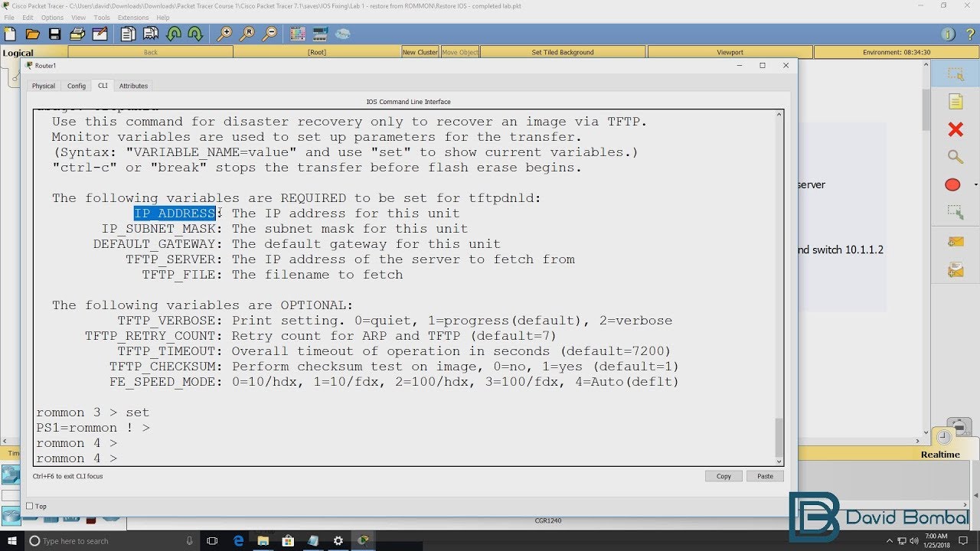
Task: Open the custom devices dialog icon
Action: (320, 34)
